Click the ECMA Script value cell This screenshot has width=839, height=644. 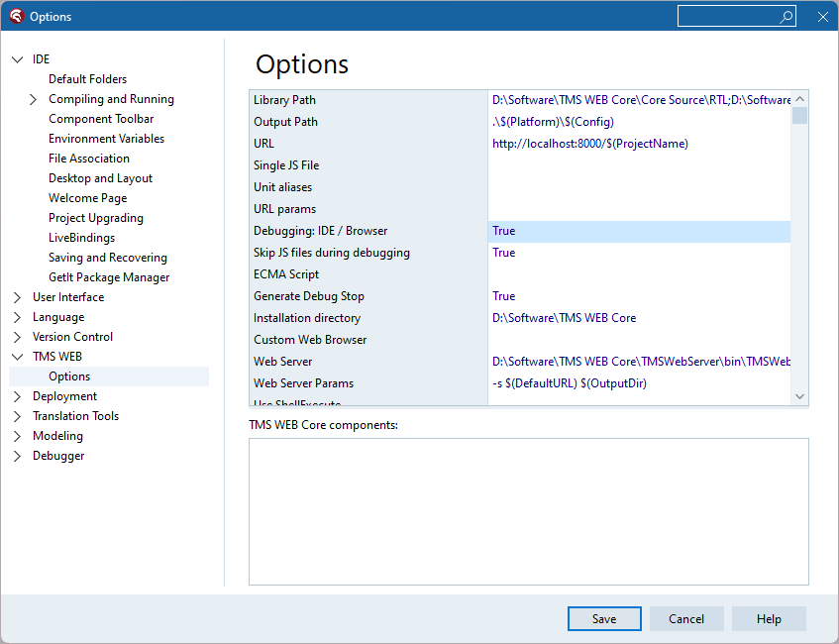[639, 274]
